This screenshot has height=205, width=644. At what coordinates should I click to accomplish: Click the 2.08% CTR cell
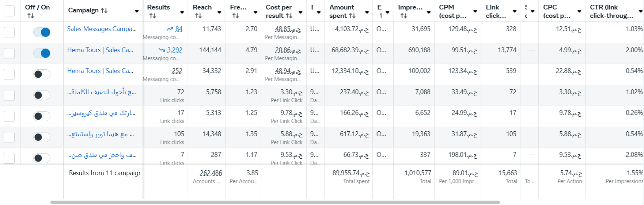(634, 155)
